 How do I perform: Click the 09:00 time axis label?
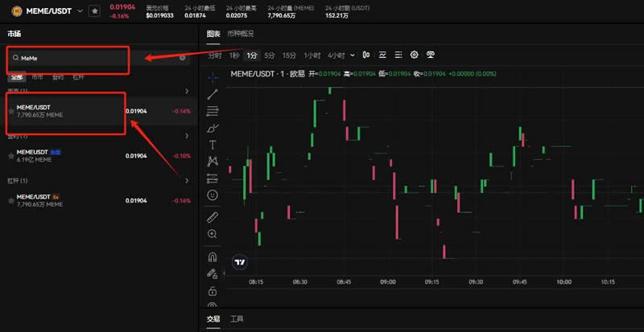pos(388,282)
